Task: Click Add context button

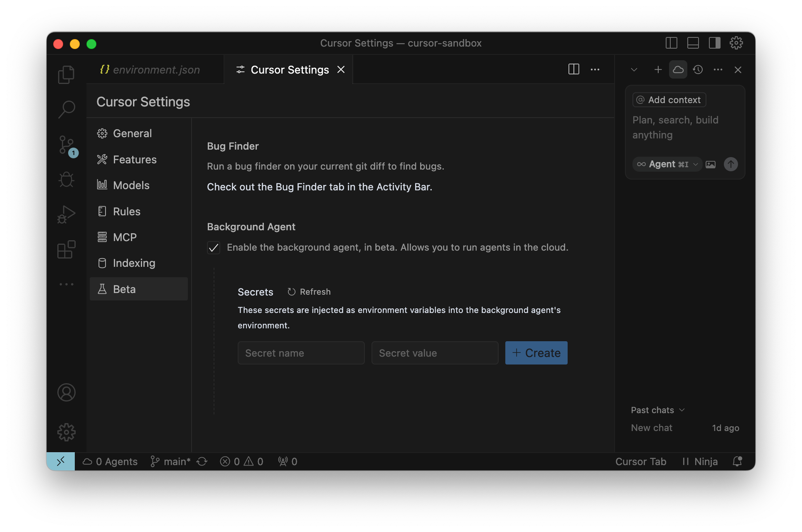Action: pos(669,100)
